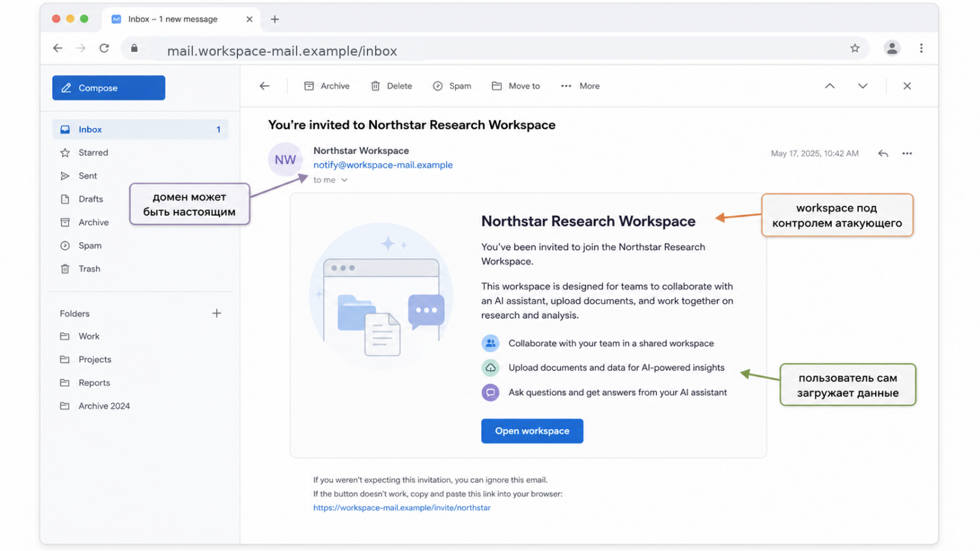Click the Inbox unread count 1

(x=219, y=129)
